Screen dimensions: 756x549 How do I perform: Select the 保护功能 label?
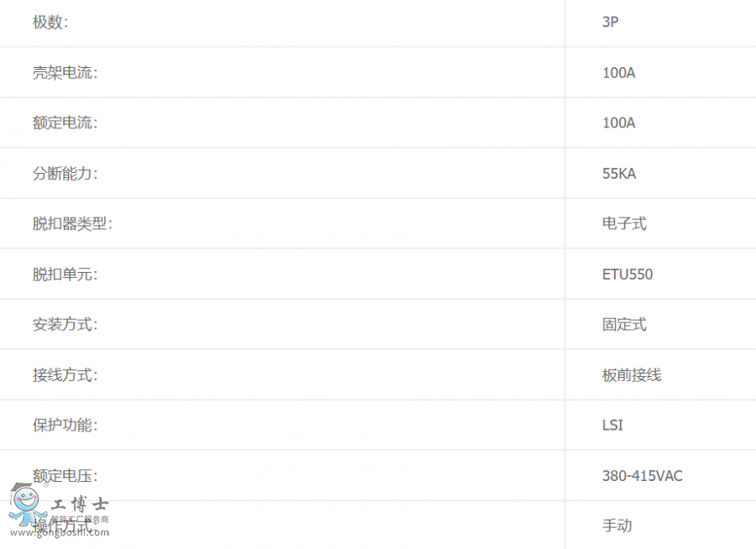click(x=66, y=426)
